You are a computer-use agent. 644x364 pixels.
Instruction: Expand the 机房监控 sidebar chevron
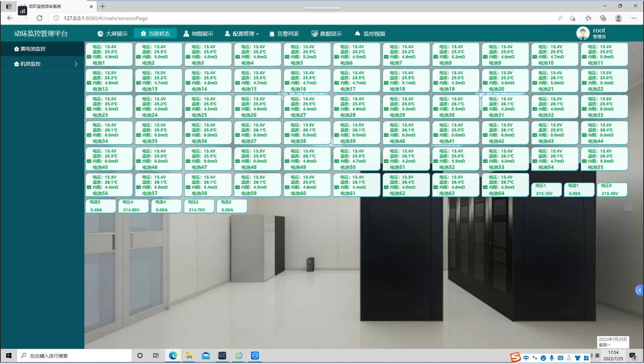(76, 64)
